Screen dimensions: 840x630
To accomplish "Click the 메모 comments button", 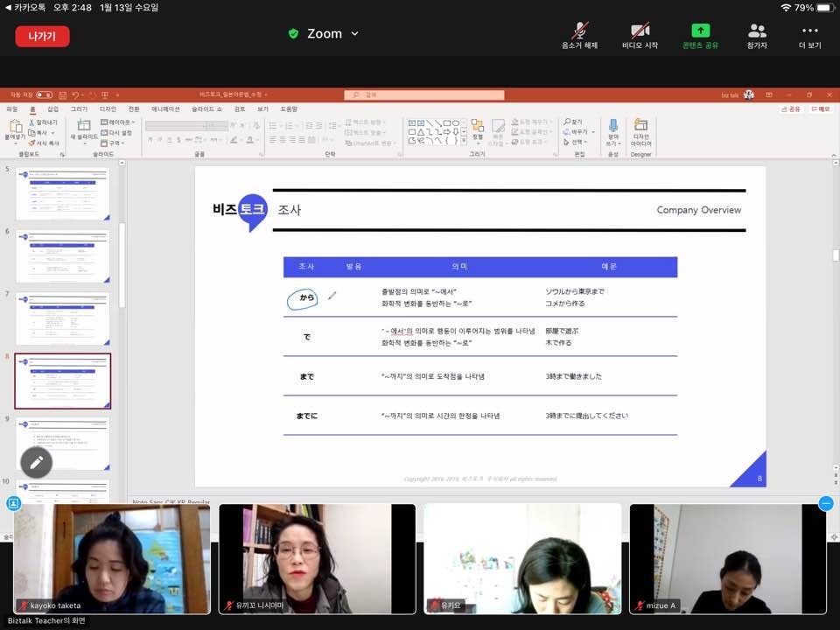I will (820, 109).
